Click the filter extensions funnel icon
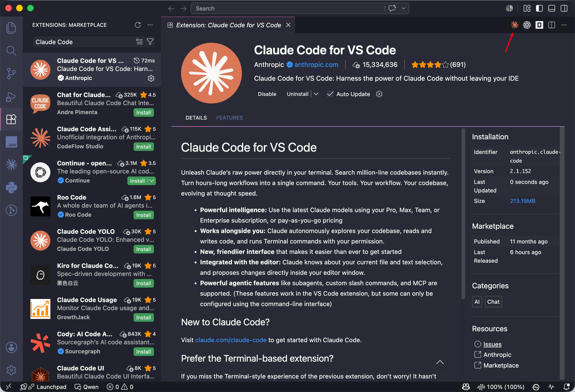The width and height of the screenshot is (575, 392). (x=150, y=42)
